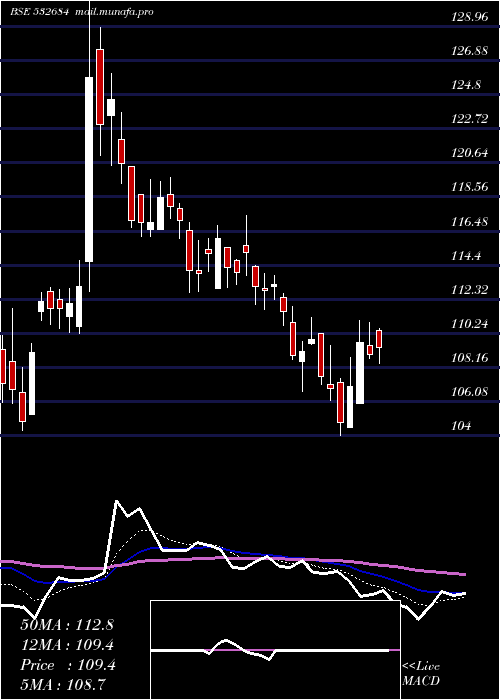The height and width of the screenshot is (700, 500).
Task: Click the red candle at the chart peak
Action: pos(100,87)
